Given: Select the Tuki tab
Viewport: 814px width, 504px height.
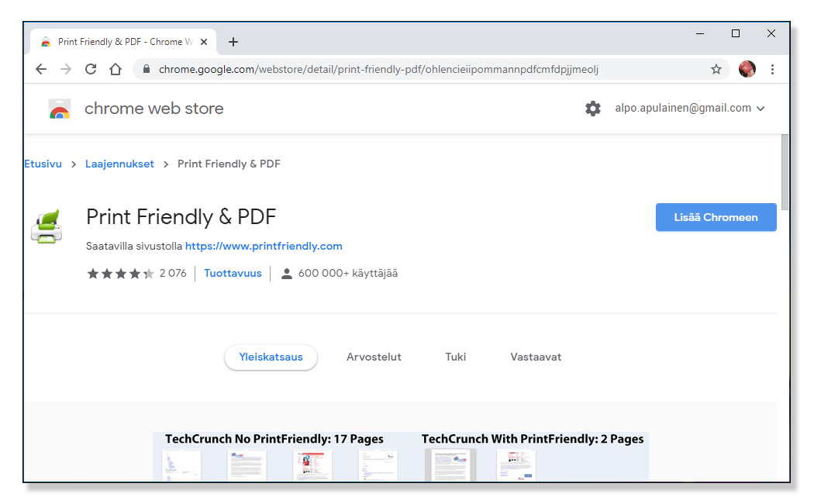Looking at the screenshot, I should (x=455, y=357).
